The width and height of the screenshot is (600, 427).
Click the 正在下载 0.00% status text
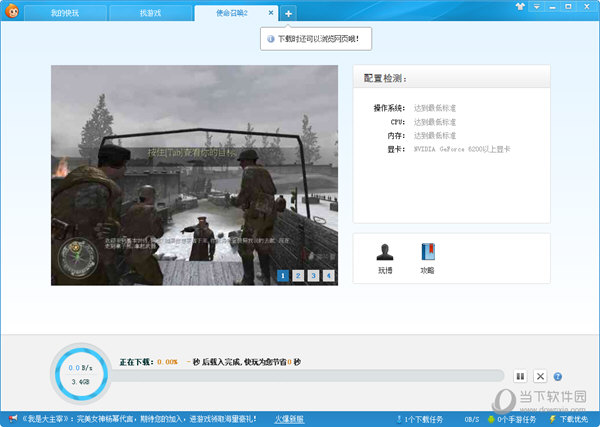click(x=148, y=362)
